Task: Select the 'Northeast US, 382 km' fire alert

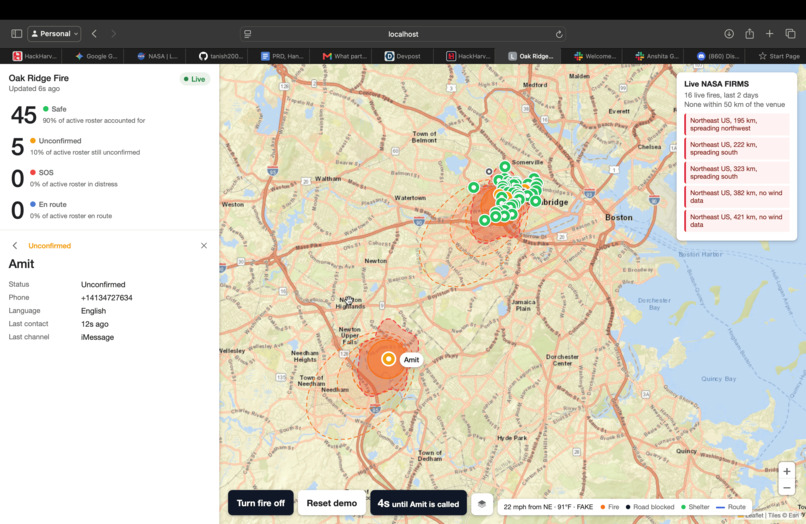Action: [737, 196]
